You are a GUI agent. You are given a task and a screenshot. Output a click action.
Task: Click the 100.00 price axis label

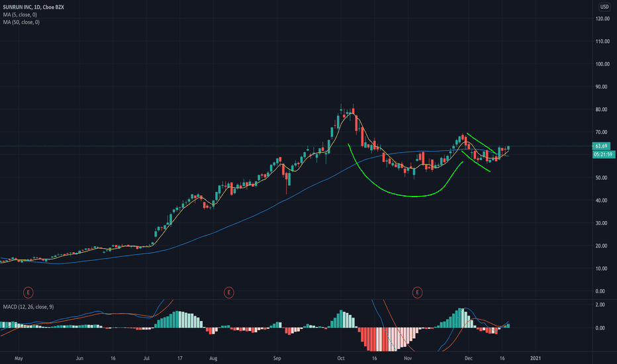[x=602, y=64]
